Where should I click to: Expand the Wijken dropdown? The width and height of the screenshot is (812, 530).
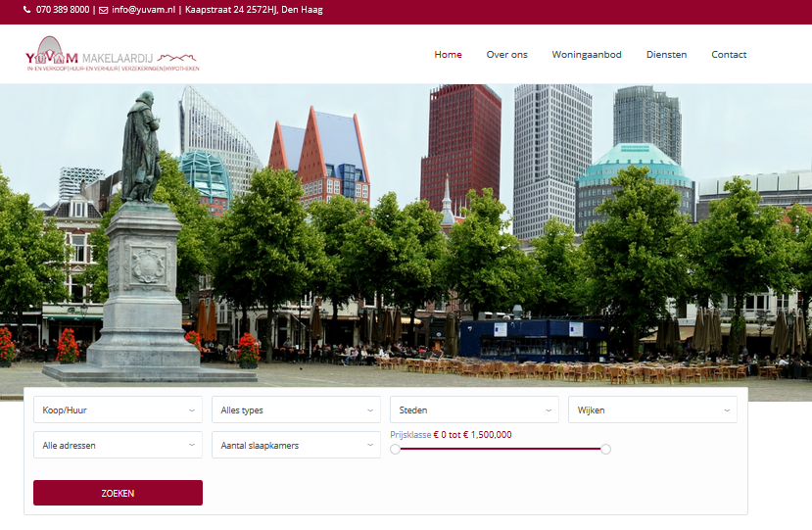[652, 410]
